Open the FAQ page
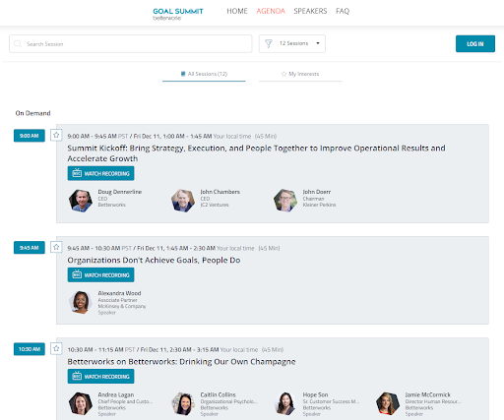Image resolution: width=504 pixels, height=420 pixels. pos(343,11)
